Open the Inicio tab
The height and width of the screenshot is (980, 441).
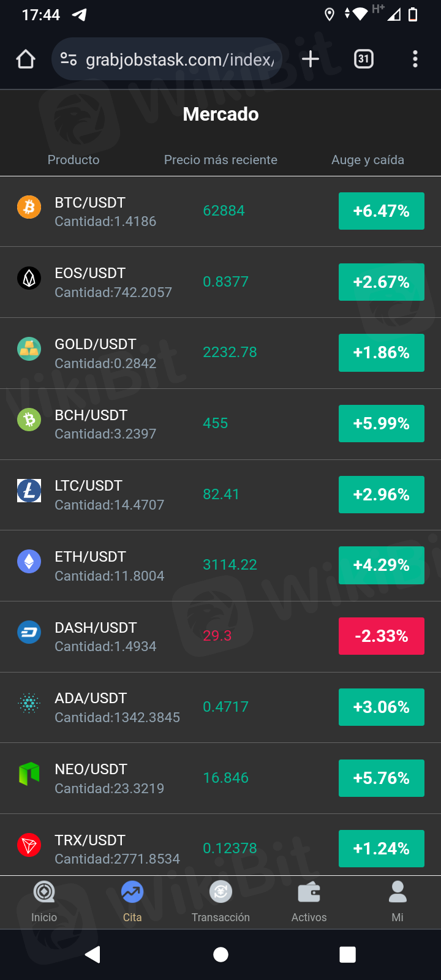pos(44,902)
